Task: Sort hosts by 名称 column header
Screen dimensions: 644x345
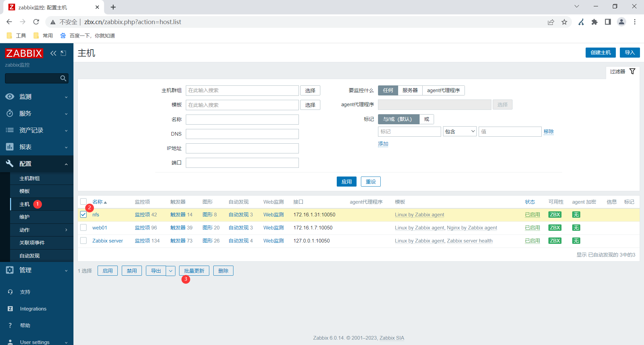Action: point(99,202)
